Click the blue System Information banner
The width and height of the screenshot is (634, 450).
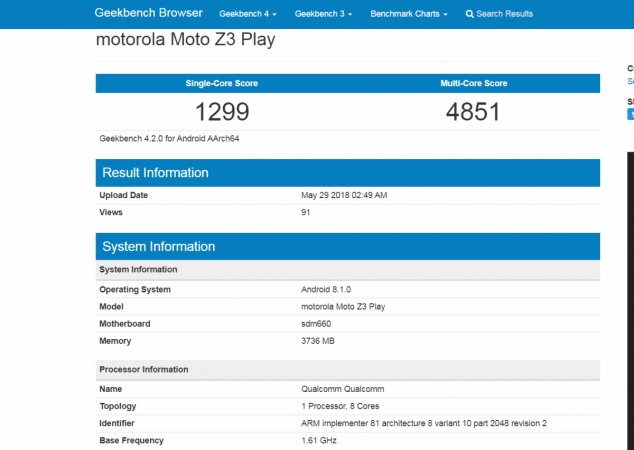pyautogui.click(x=348, y=246)
